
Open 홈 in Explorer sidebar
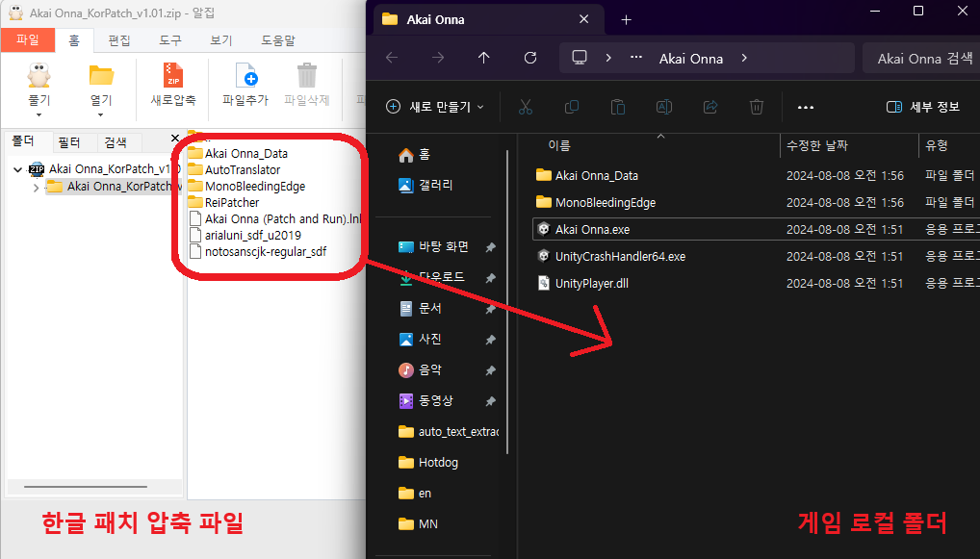[414, 154]
